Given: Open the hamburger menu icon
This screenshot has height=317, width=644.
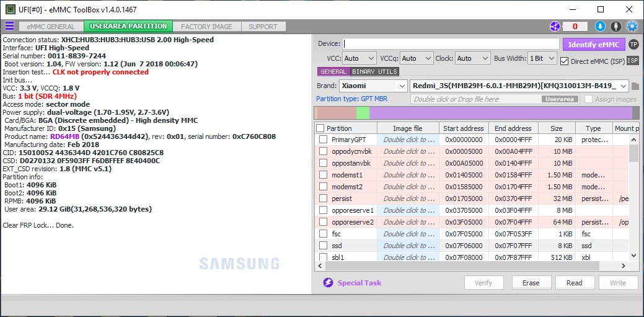Looking at the screenshot, I should tap(9, 26).
